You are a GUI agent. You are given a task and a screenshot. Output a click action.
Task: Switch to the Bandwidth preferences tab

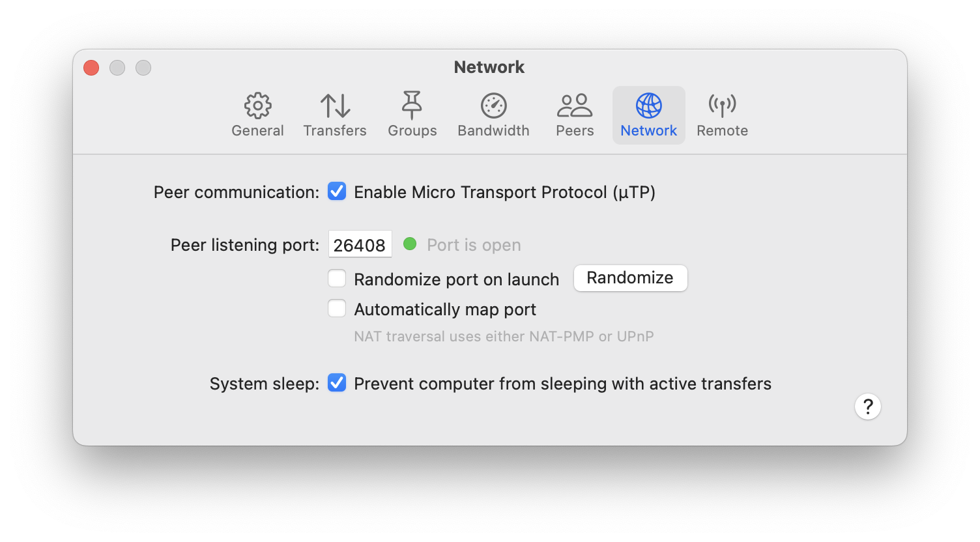pyautogui.click(x=493, y=115)
